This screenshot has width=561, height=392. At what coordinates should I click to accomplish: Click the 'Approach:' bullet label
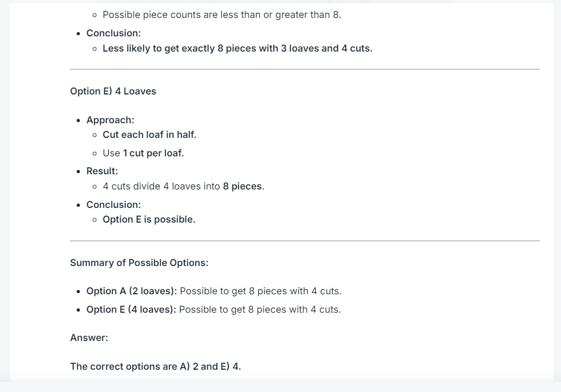pos(110,119)
